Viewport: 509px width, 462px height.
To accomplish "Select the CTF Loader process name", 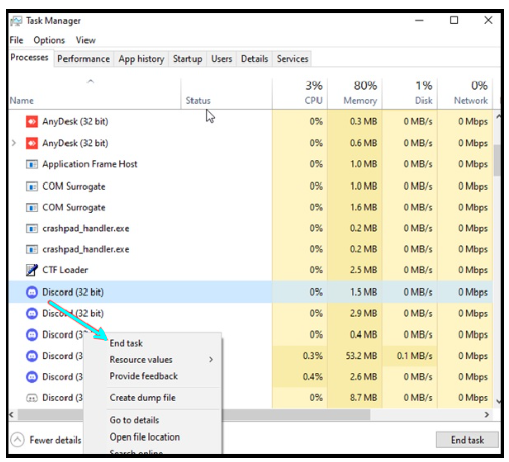I will [65, 270].
